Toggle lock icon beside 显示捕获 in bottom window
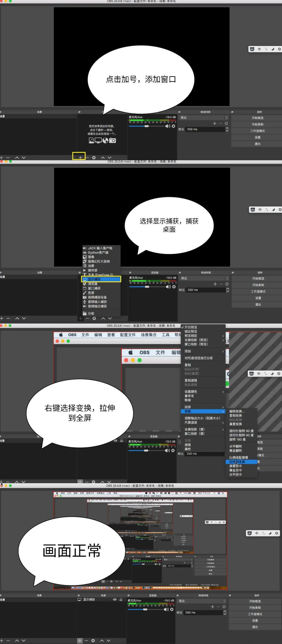The width and height of the screenshot is (282, 644). pyautogui.click(x=121, y=599)
